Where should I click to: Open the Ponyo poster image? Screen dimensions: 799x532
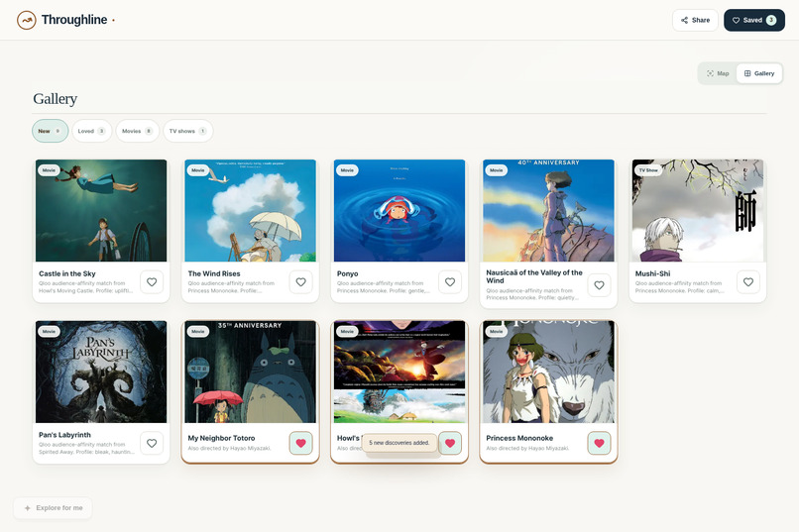coord(399,211)
